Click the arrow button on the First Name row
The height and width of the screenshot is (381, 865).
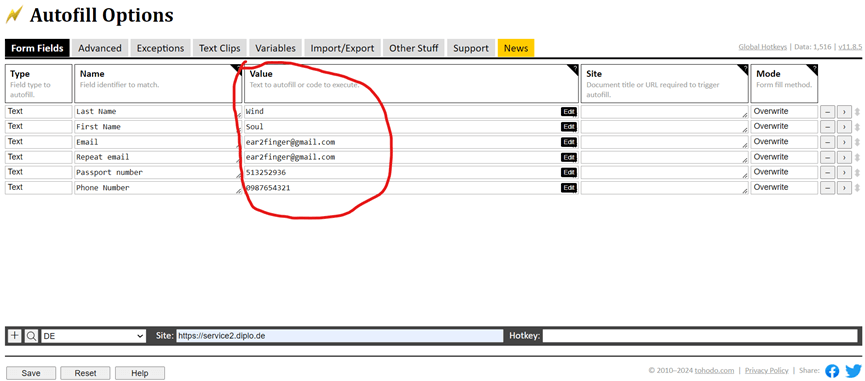[845, 127]
